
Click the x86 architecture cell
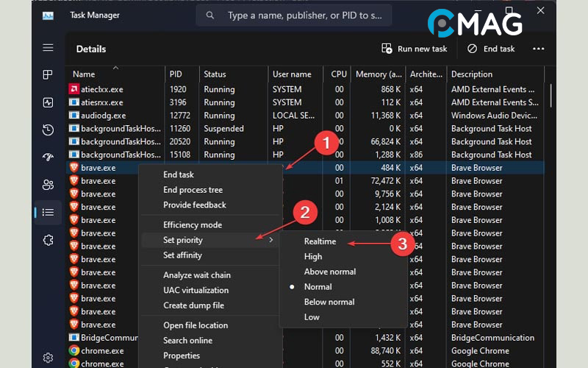click(x=416, y=155)
